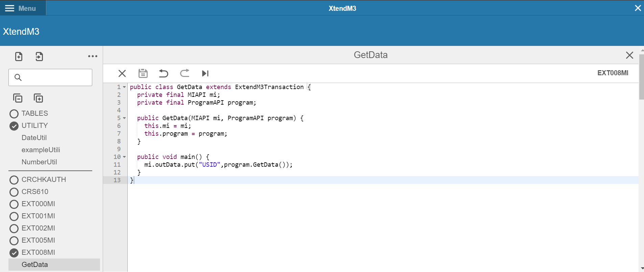Viewport: 644px width, 272px height.
Task: Click the EXT008MI label in editor toolbar
Action: (x=613, y=73)
